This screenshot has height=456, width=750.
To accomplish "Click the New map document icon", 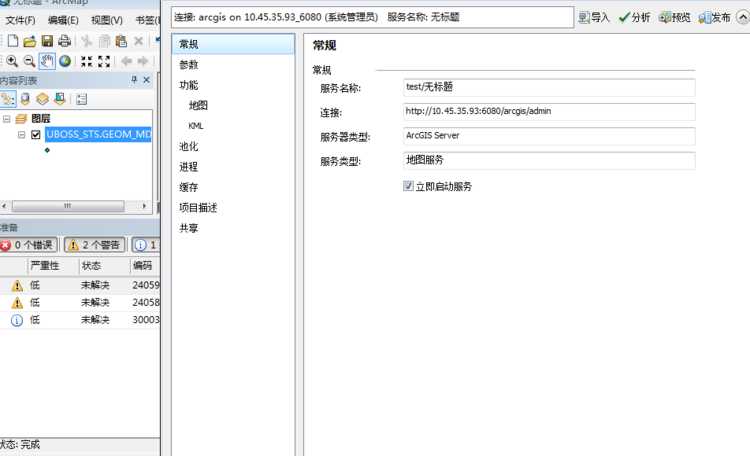I will 13,41.
